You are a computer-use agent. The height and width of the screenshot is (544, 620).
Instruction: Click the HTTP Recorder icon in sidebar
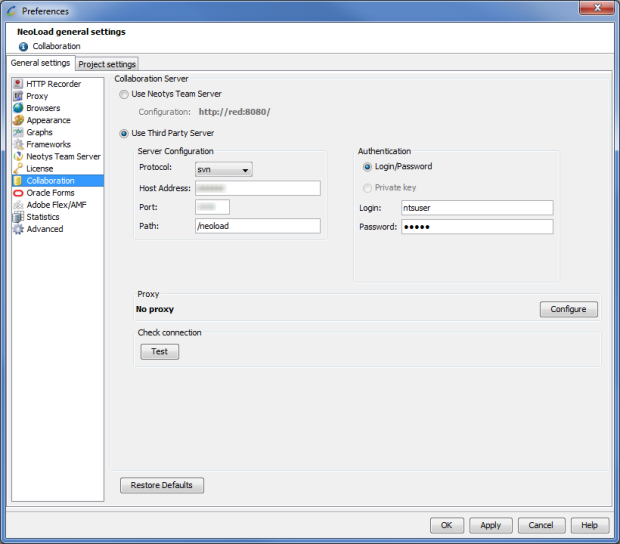tap(18, 84)
